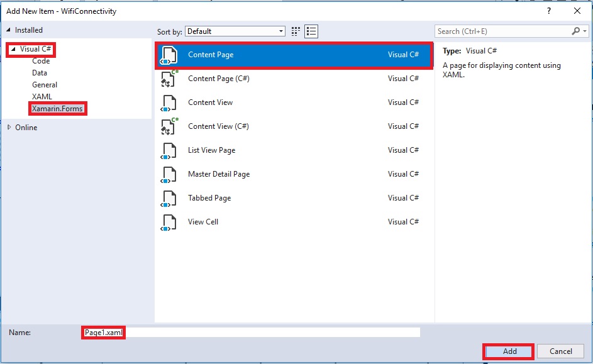Choose the Tabbed Page template icon
Viewport: 593px width, 364px height.
click(x=169, y=198)
